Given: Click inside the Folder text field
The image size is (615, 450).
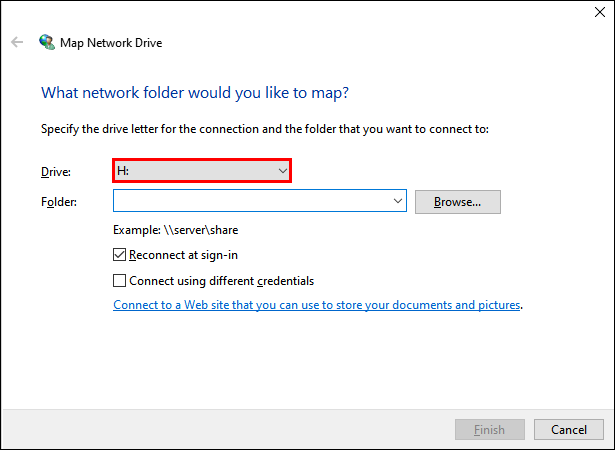Looking at the screenshot, I should point(250,202).
